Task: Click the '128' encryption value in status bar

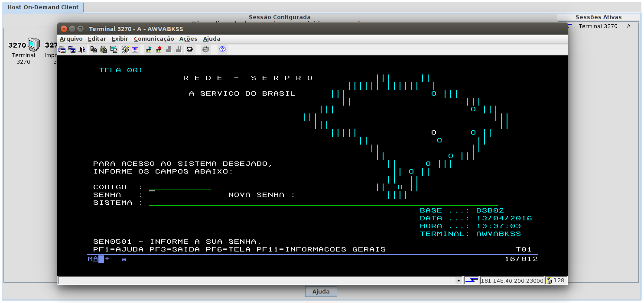Action: tap(559, 280)
